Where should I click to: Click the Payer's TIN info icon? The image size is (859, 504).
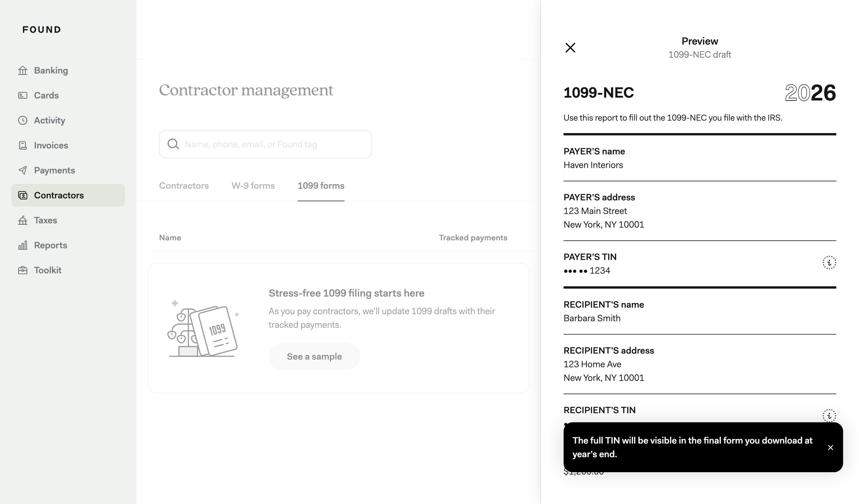[x=829, y=263]
